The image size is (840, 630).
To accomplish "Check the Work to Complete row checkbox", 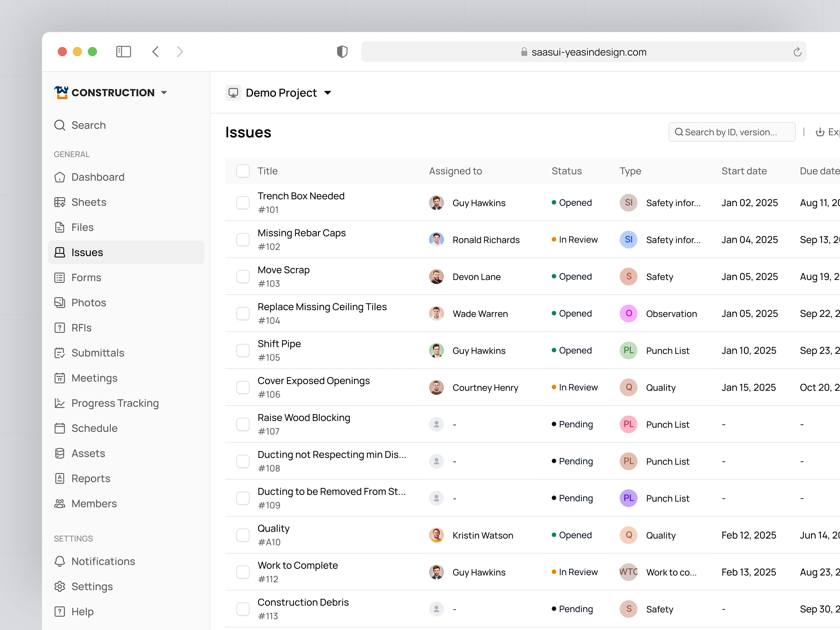I will [x=243, y=572].
